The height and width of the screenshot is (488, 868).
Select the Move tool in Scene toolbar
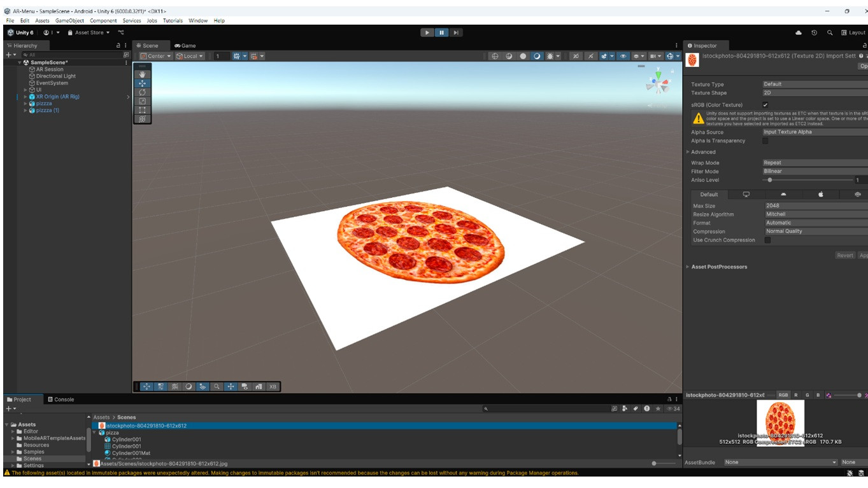(142, 83)
